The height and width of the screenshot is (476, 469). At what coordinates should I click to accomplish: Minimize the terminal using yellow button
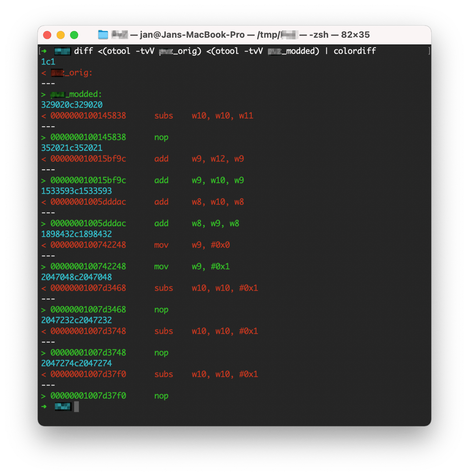click(61, 35)
